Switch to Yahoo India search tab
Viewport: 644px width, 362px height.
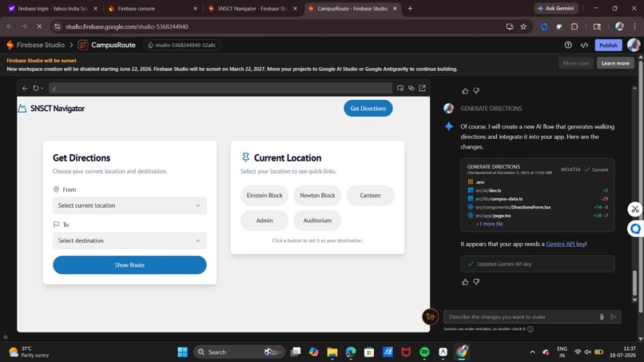coord(53,8)
